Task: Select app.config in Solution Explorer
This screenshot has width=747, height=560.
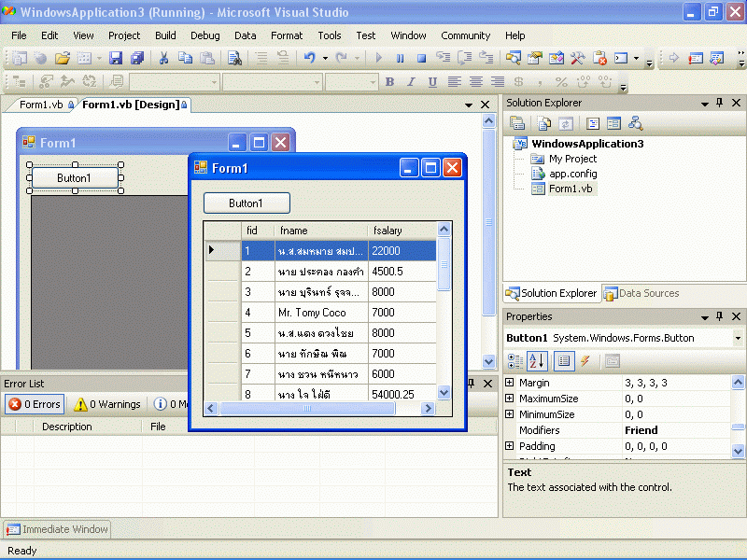Action: 572,174
